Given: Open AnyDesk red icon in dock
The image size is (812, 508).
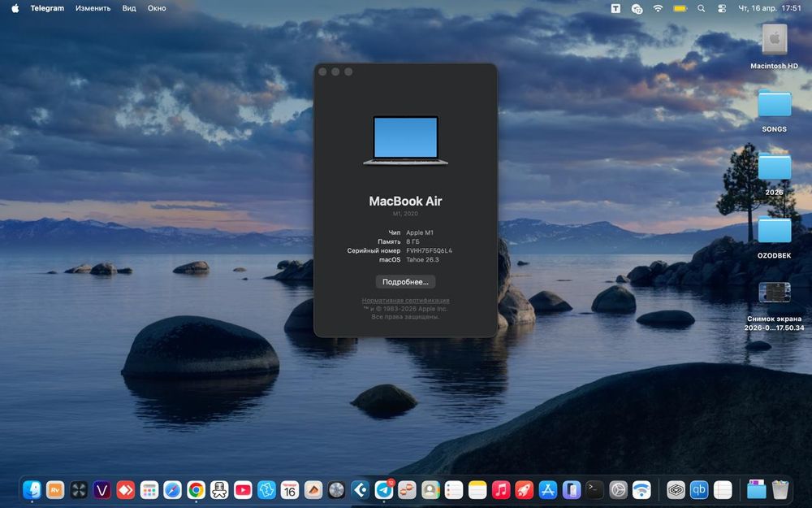Looking at the screenshot, I should (126, 490).
